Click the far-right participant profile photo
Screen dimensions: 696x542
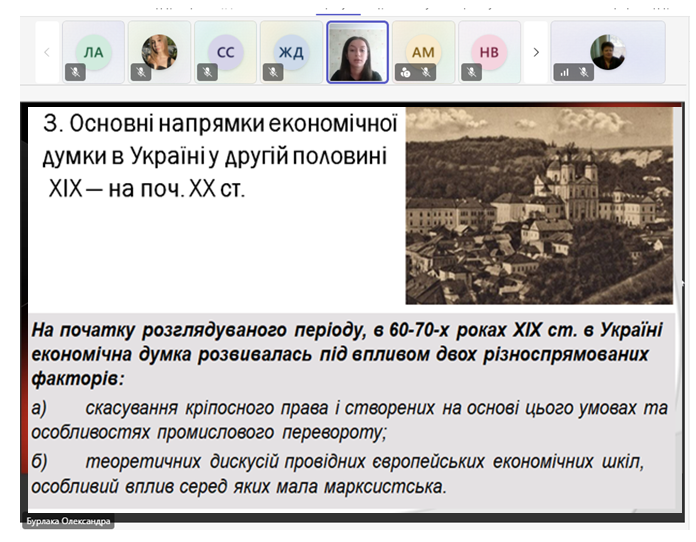608,52
